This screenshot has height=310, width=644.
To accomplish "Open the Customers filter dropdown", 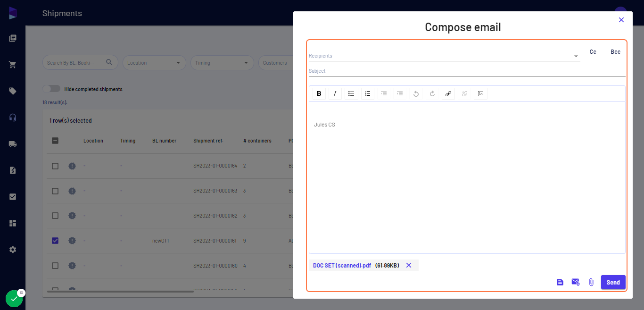I will (275, 63).
